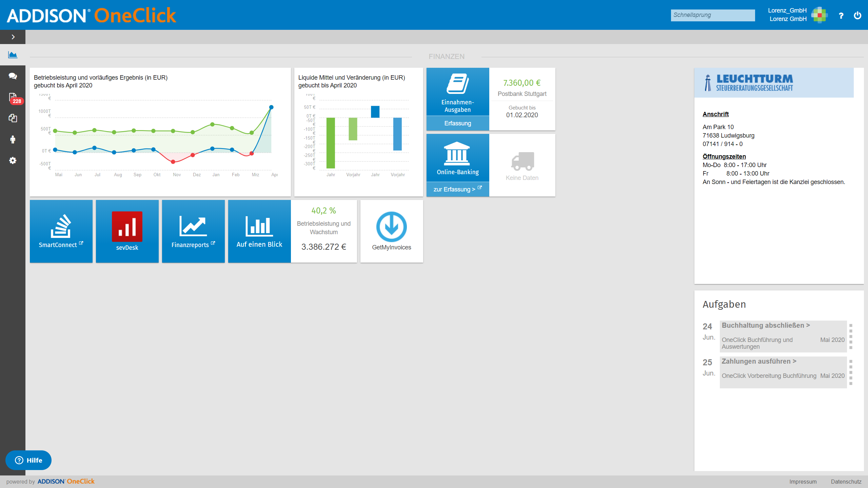Click the Leuchtturm Steuerberatungsgesellschaft logo

coord(774,83)
